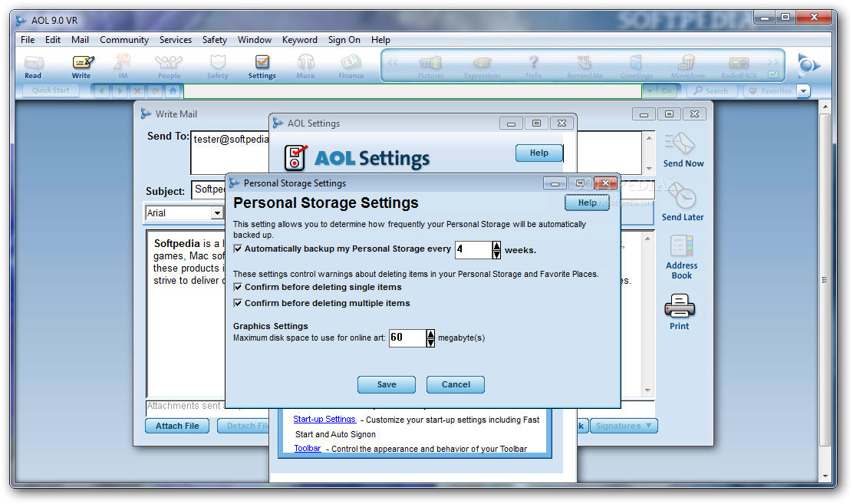Screen dimensions: 853x504
Task: Click the Quick Start button
Action: 51,91
